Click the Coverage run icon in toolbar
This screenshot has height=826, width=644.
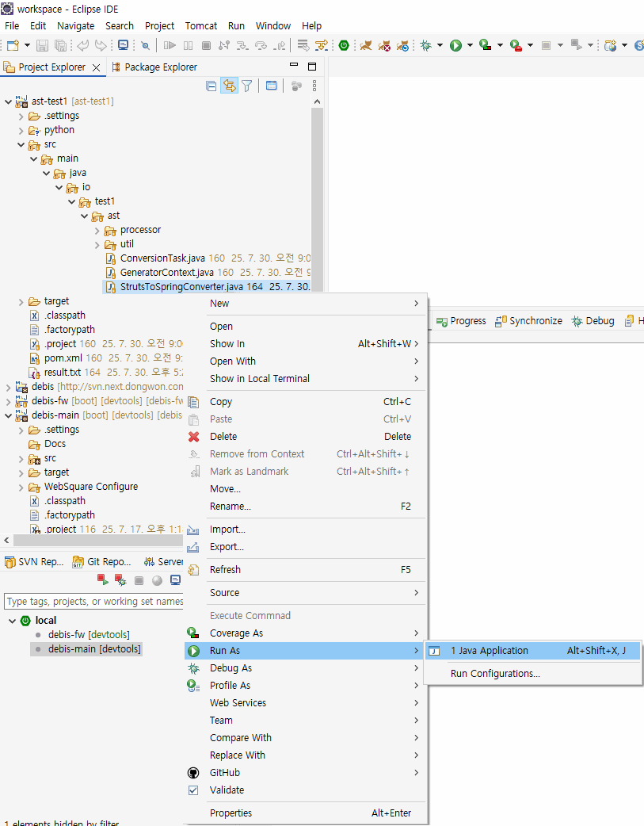486,45
